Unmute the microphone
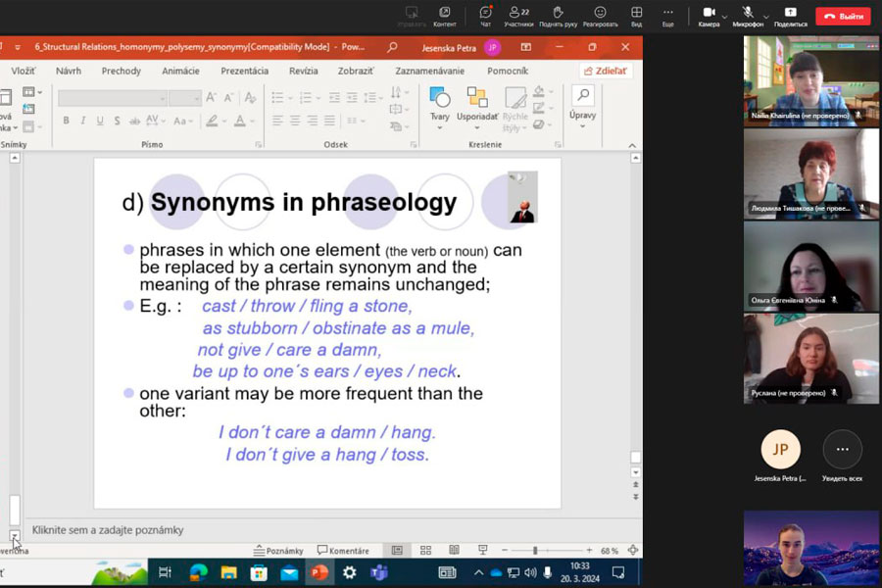The width and height of the screenshot is (882, 588). pyautogui.click(x=747, y=13)
